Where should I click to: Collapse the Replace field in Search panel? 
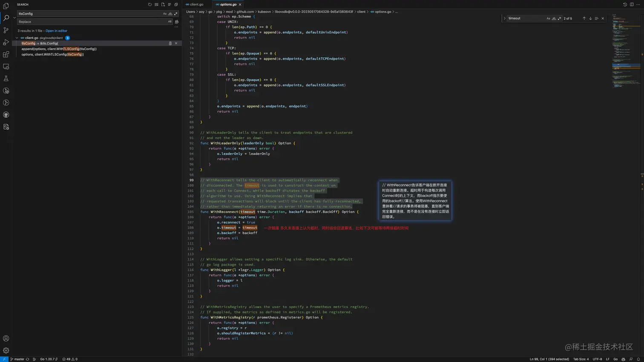point(14,18)
